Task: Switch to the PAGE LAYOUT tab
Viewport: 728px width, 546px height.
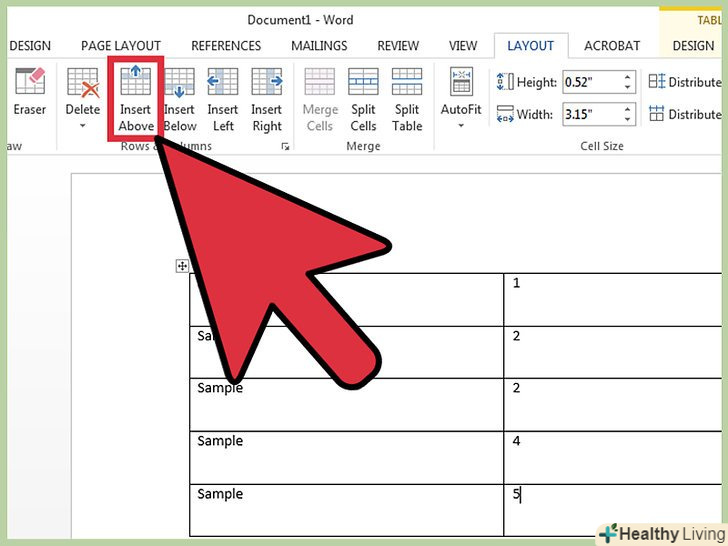Action: [121, 46]
